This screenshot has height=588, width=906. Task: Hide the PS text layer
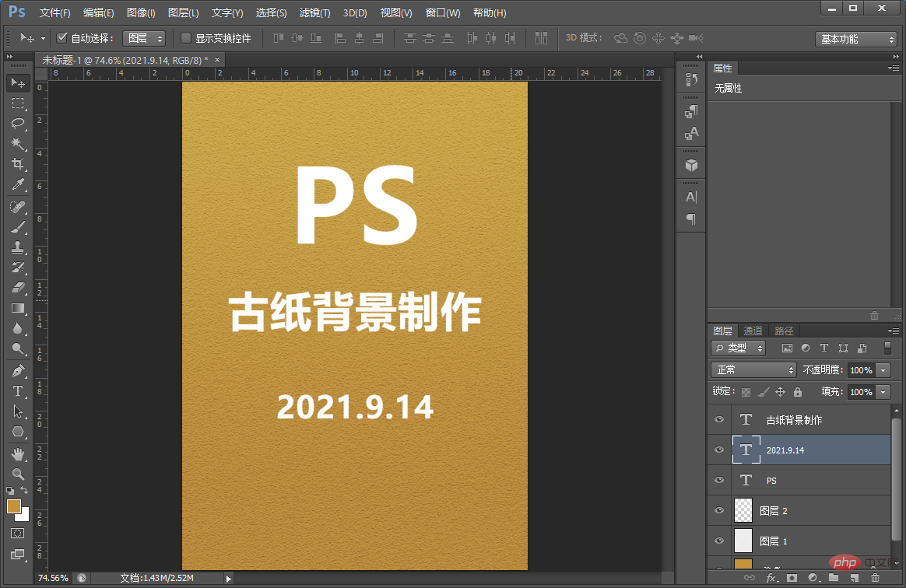click(719, 480)
